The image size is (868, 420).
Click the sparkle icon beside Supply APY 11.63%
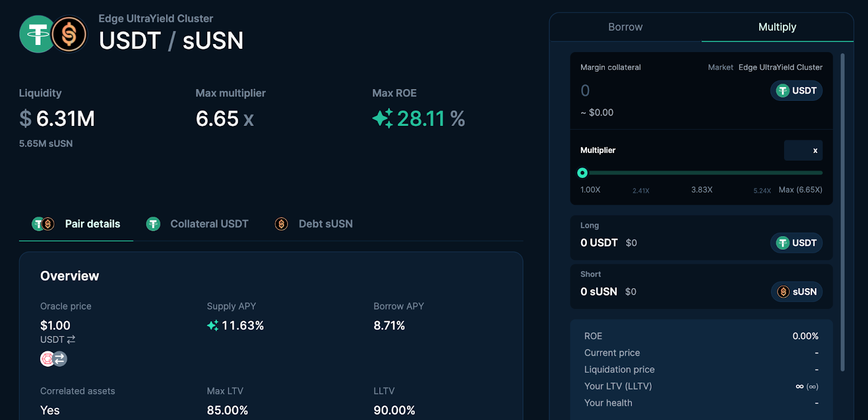213,326
